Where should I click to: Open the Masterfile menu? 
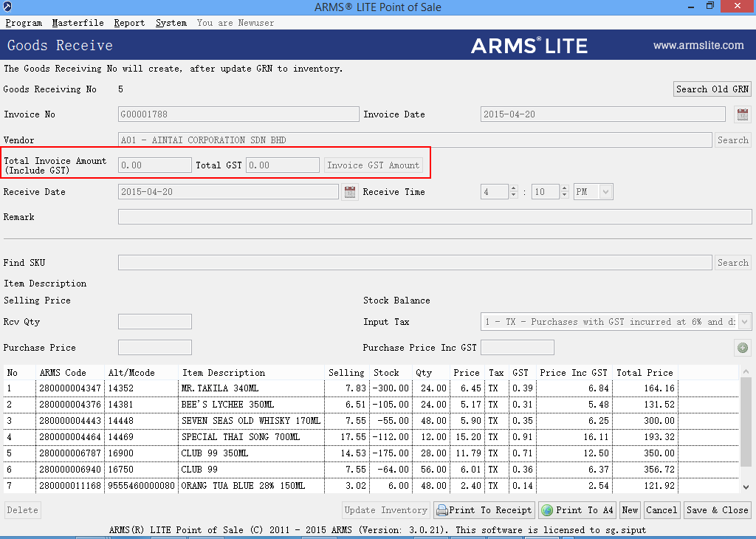pos(78,23)
